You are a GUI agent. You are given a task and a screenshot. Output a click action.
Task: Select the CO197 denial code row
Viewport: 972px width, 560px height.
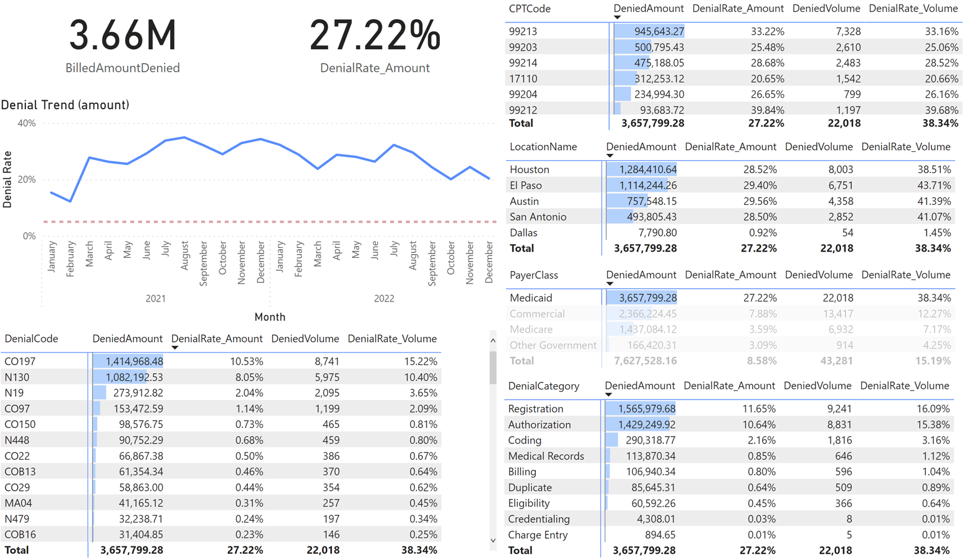[x=20, y=361]
